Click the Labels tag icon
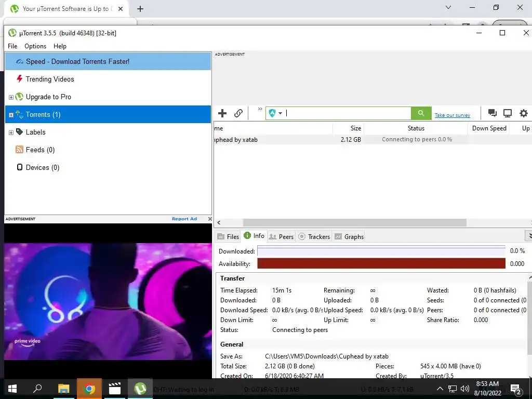The image size is (532, 399). click(20, 131)
